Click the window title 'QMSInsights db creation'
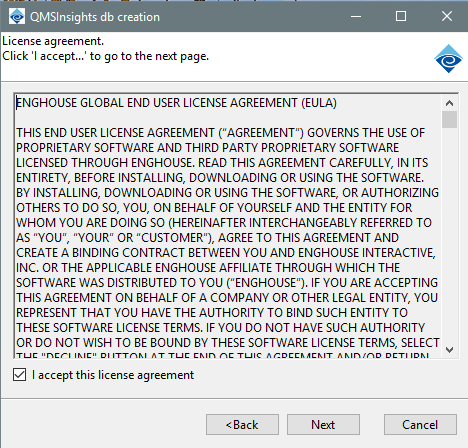Image resolution: width=468 pixels, height=448 pixels. tap(95, 17)
